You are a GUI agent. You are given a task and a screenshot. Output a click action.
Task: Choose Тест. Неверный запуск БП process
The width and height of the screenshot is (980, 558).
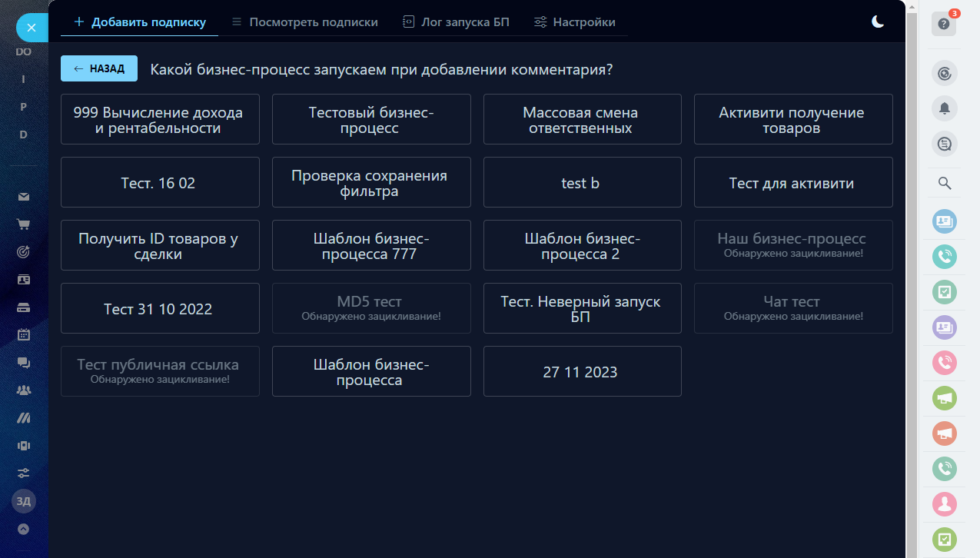[583, 308]
